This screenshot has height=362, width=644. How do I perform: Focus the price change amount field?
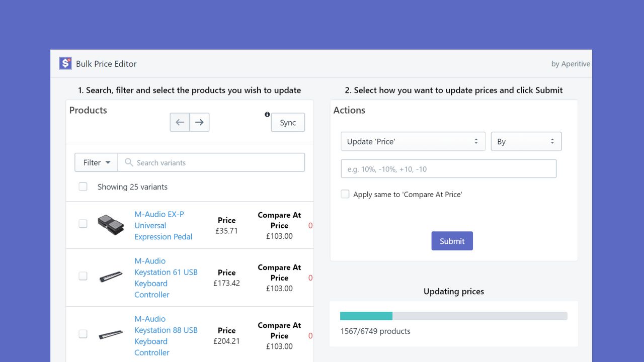pyautogui.click(x=448, y=169)
